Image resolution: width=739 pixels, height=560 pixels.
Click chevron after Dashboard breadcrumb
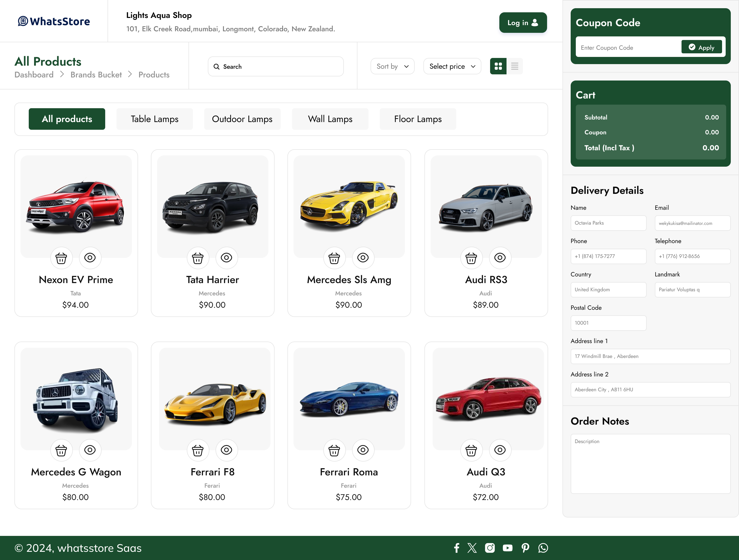pos(62,74)
